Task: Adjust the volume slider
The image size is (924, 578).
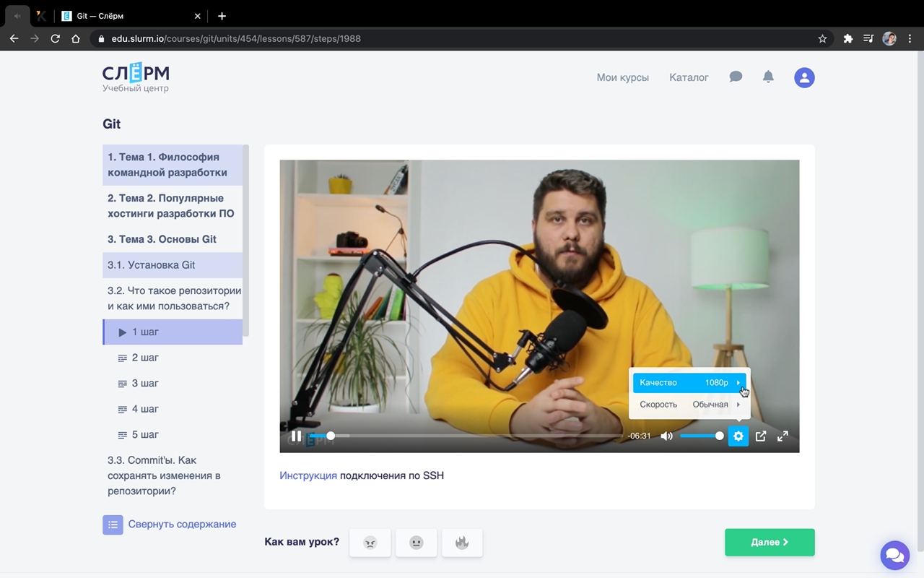Action: click(x=700, y=436)
